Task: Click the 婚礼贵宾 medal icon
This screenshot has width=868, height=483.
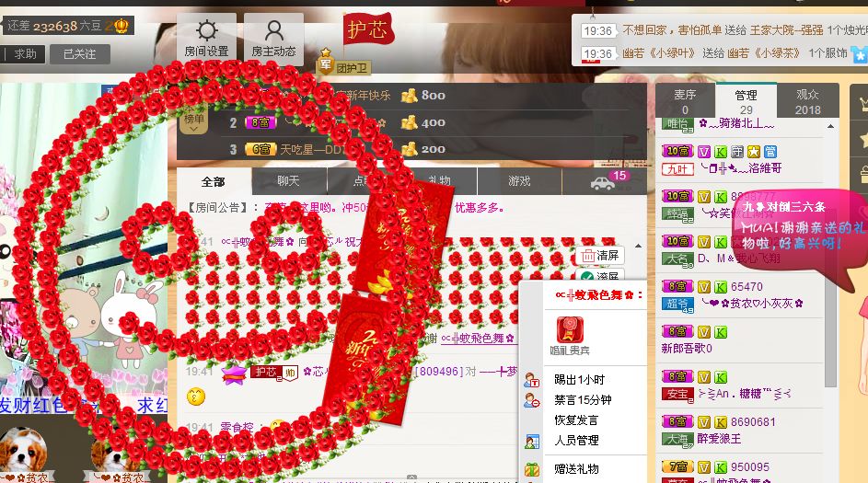Action: tap(570, 329)
